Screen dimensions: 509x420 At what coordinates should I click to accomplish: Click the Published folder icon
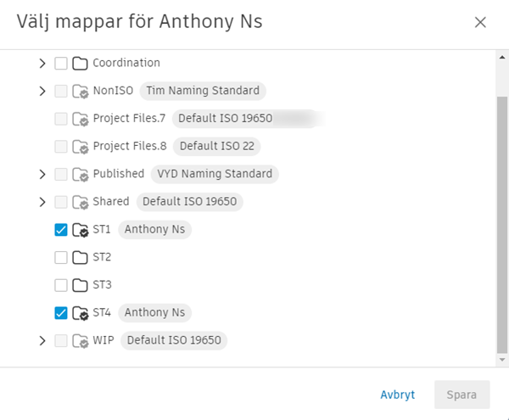coord(81,174)
